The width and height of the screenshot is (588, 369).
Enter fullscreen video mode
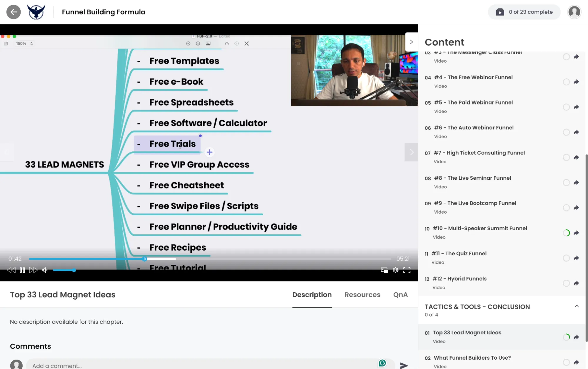coord(407,270)
